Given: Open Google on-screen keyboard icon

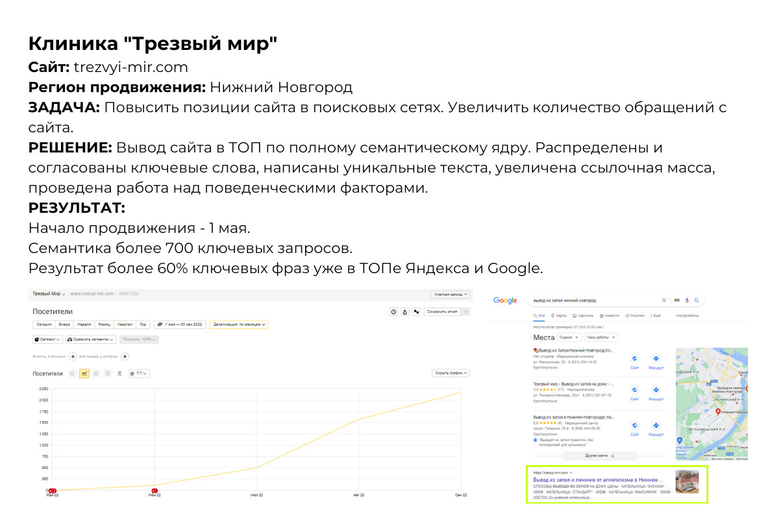Looking at the screenshot, I should 677,300.
